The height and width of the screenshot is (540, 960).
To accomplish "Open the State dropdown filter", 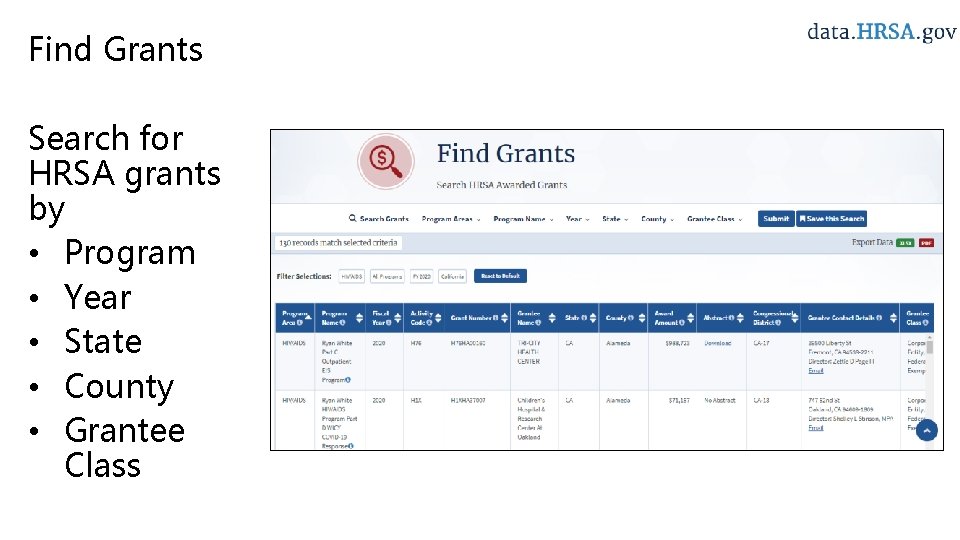I will (x=615, y=219).
